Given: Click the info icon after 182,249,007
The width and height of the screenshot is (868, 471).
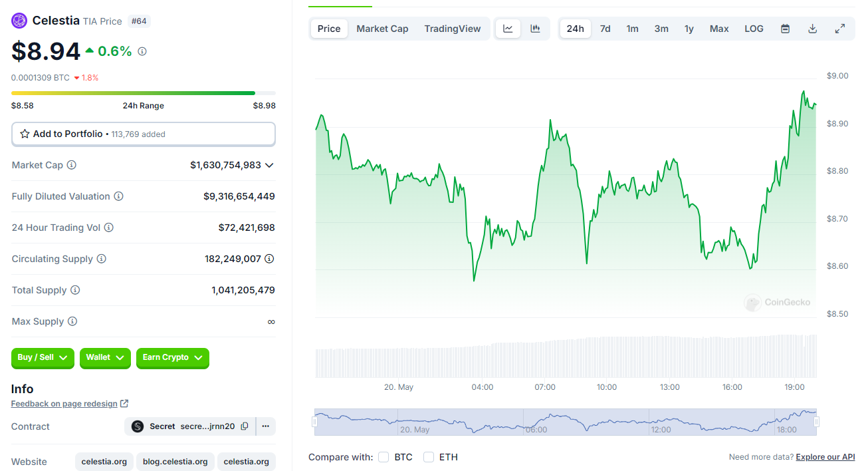Looking at the screenshot, I should pos(269,259).
